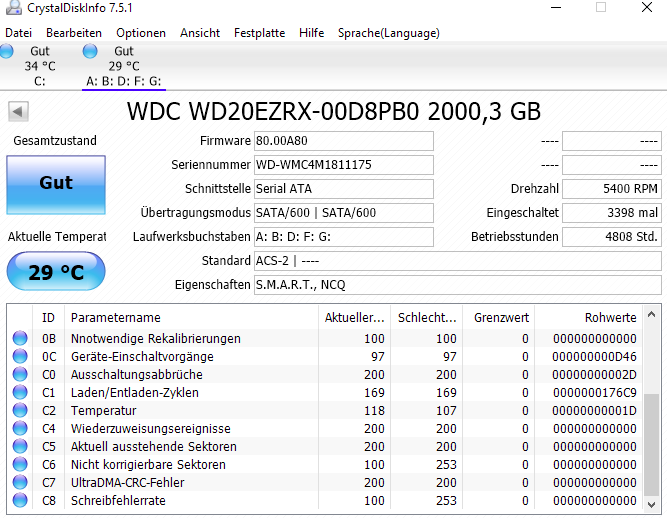The width and height of the screenshot is (667, 518).
Task: Select the Temperatur parameter name
Action: 103,410
